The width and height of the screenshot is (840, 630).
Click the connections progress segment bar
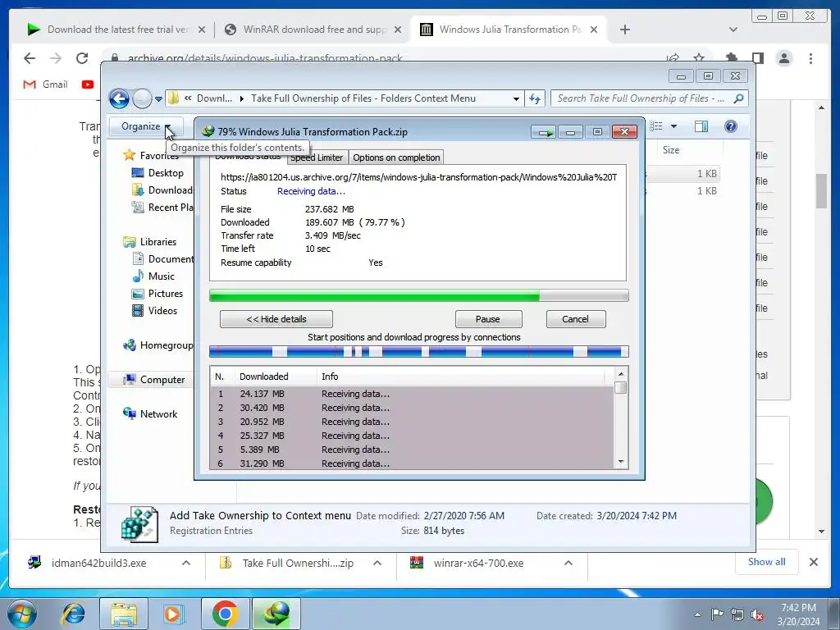[418, 351]
